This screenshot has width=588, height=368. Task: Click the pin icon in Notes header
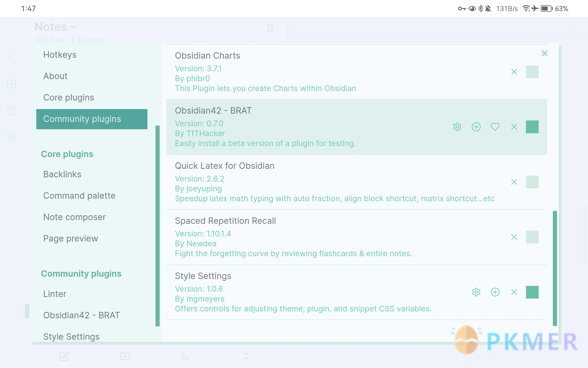[x=270, y=29]
